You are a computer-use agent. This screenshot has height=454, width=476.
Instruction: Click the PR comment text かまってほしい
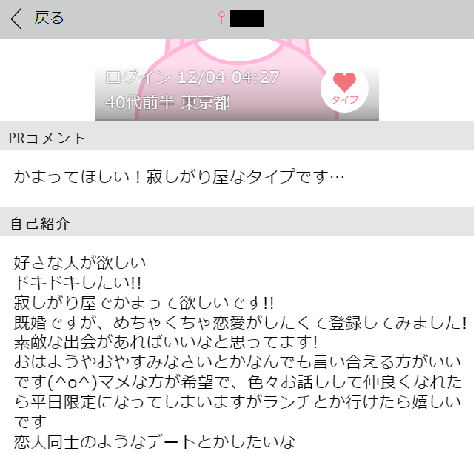pyautogui.click(x=179, y=176)
